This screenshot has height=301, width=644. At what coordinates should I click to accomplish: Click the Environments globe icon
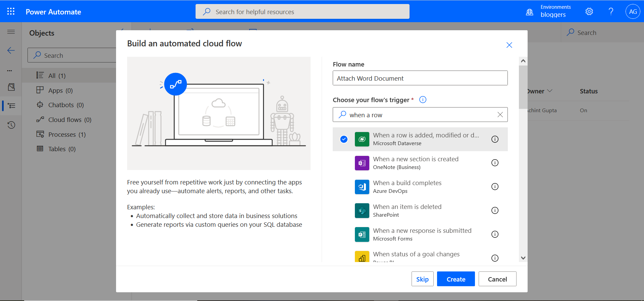tap(530, 12)
